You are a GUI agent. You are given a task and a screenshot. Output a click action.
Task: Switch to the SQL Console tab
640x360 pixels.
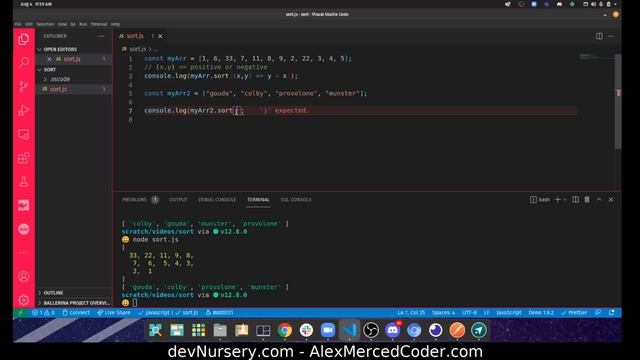[296, 200]
